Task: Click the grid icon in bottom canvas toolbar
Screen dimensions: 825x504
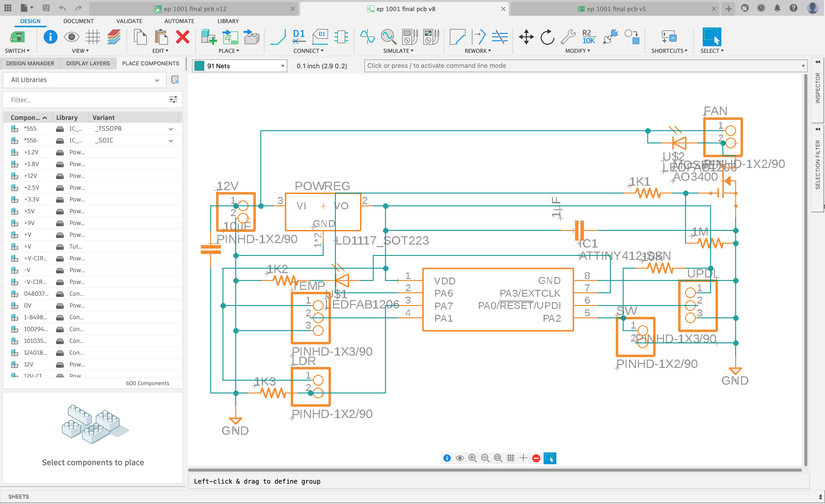Action: pos(511,458)
